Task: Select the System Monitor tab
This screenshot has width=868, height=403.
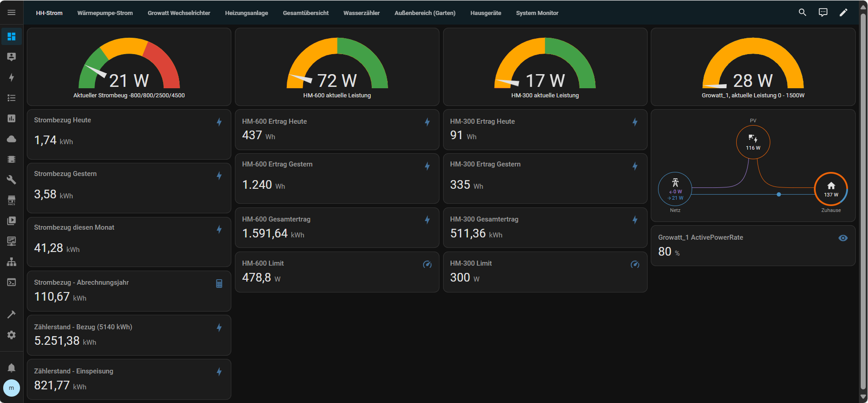Action: pos(537,13)
